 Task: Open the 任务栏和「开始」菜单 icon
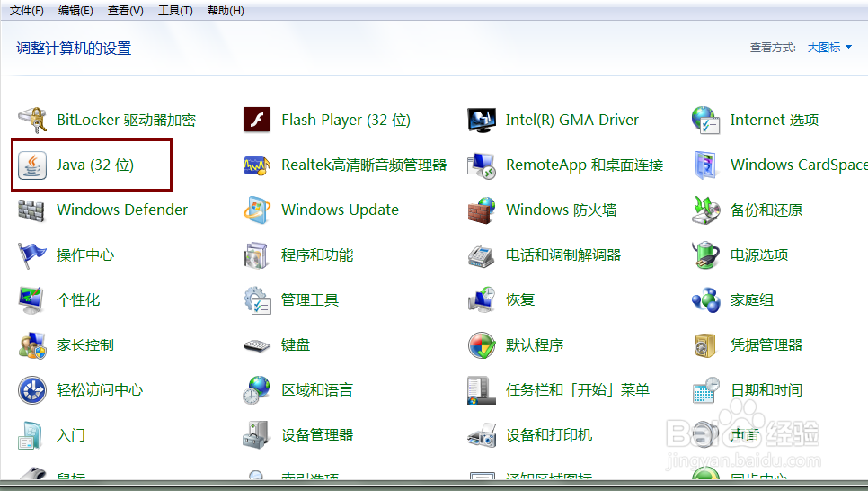[x=481, y=390]
